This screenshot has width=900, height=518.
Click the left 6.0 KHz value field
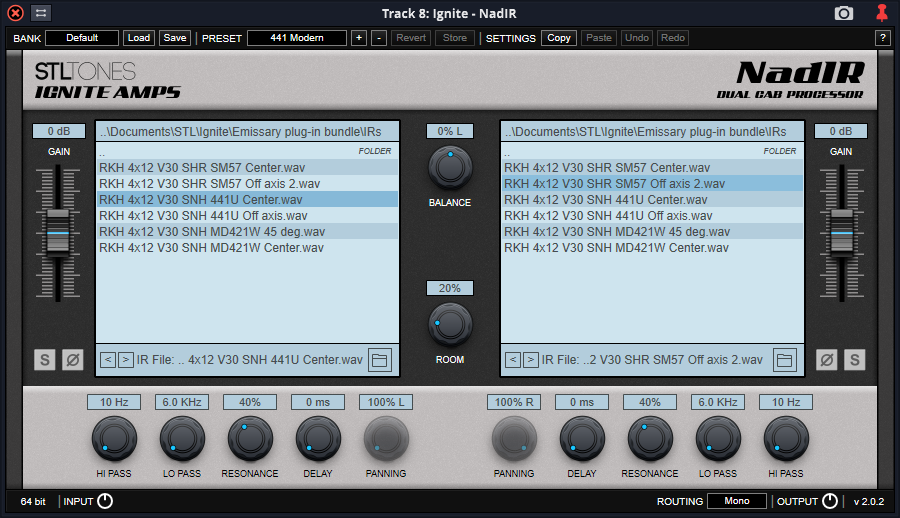click(x=182, y=403)
